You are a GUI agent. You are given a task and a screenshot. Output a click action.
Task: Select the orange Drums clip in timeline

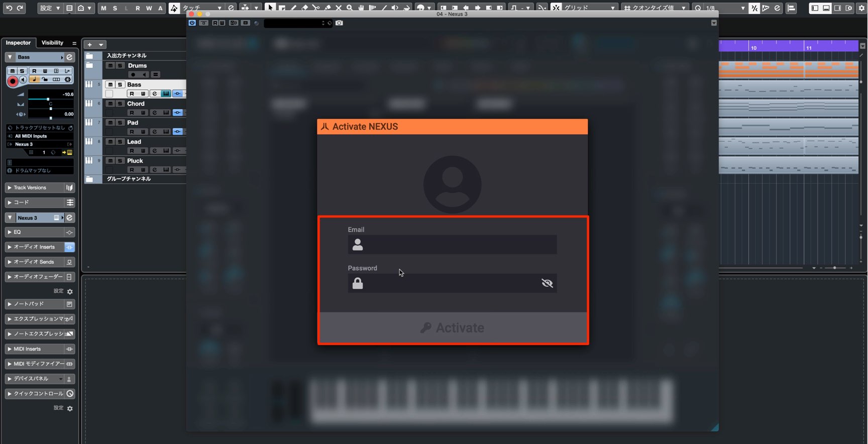click(788, 69)
